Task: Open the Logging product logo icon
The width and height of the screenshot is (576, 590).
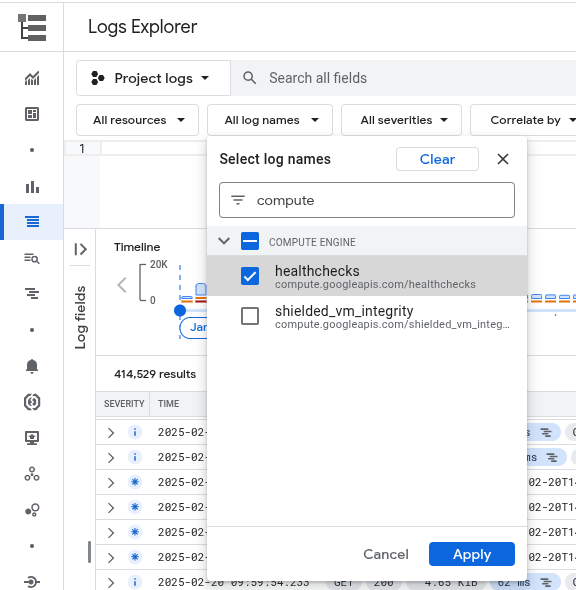Action: point(32,27)
